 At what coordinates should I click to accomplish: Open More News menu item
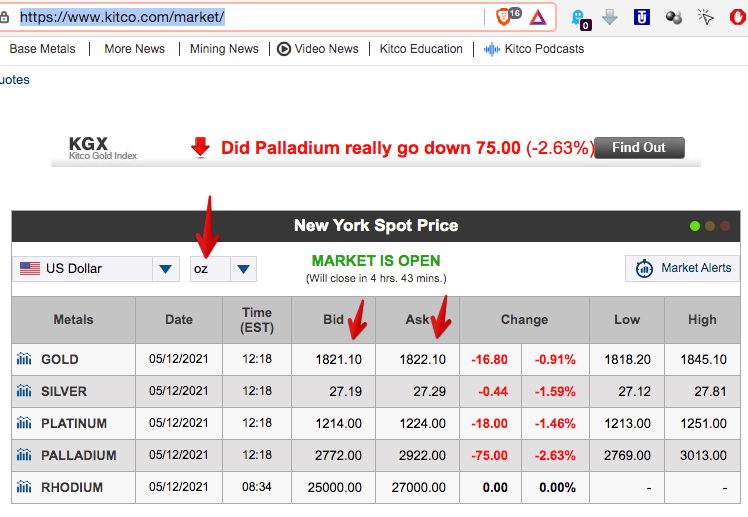click(x=135, y=49)
